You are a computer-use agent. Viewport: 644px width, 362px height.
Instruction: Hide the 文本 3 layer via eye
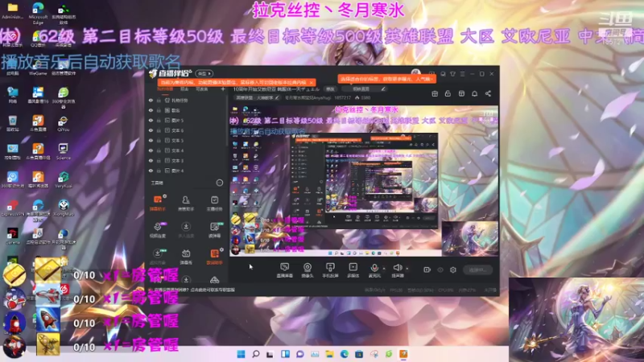point(151,160)
